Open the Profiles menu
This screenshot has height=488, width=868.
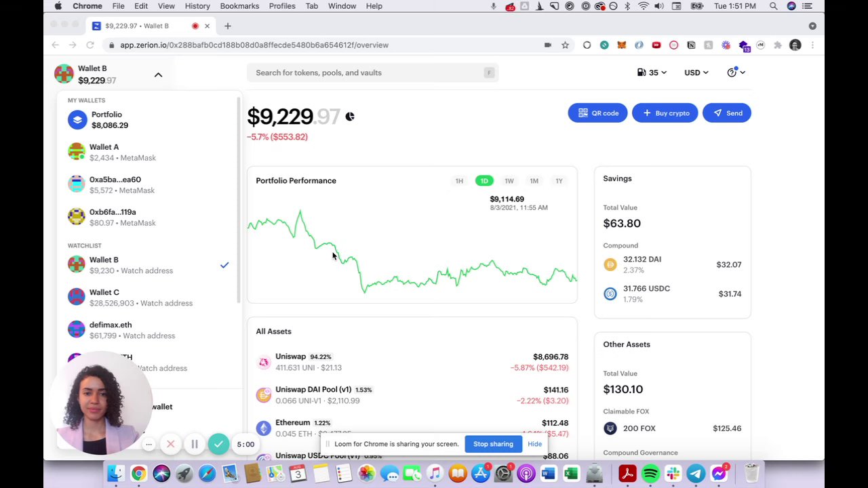[x=282, y=6]
